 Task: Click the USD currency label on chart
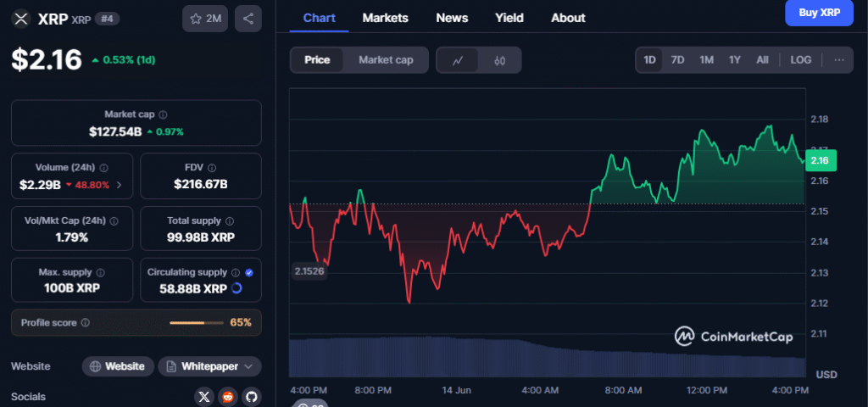[826, 375]
